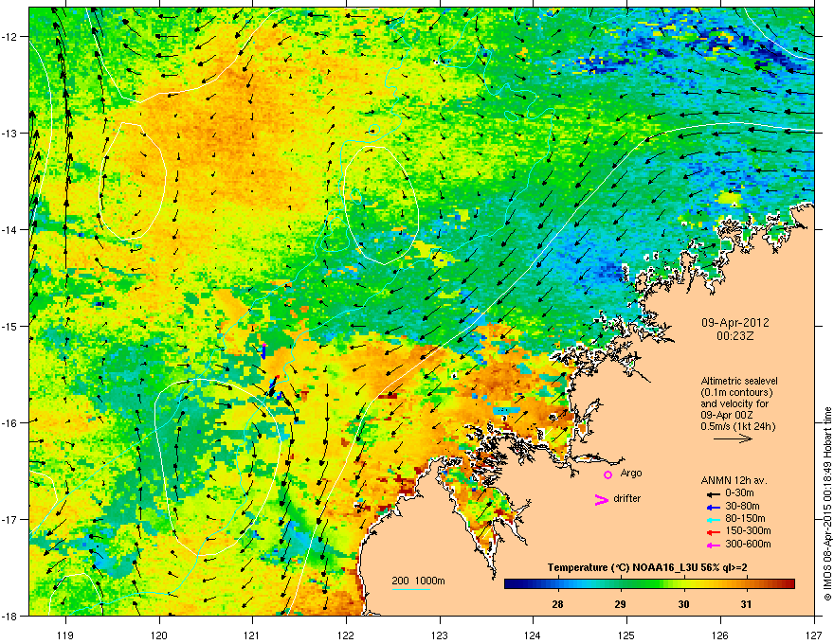Image resolution: width=834 pixels, height=644 pixels.
Task: Click the '30-80m' depth label
Action: coord(742,507)
